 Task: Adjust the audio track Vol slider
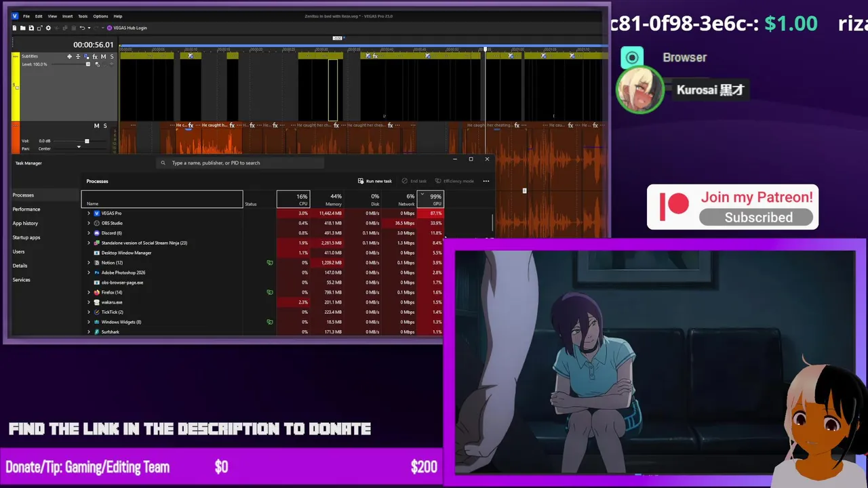tap(86, 141)
